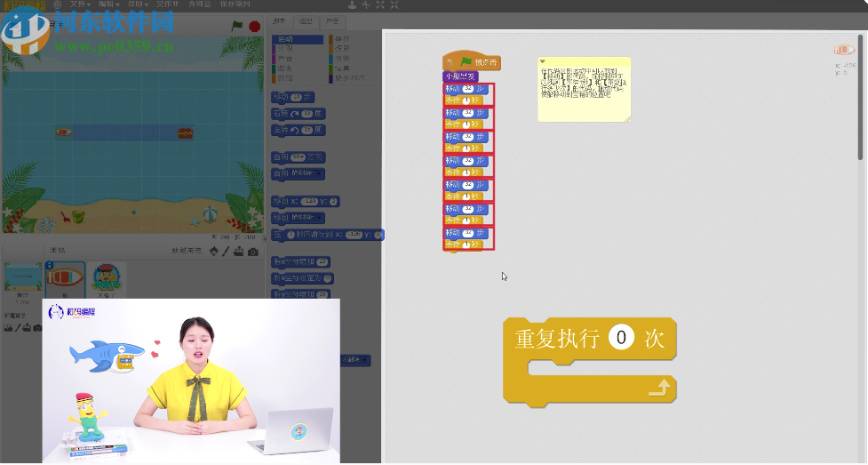Image resolution: width=868 pixels, height=465 pixels.
Task: Click paint new backdrop icon
Action: coord(18,328)
